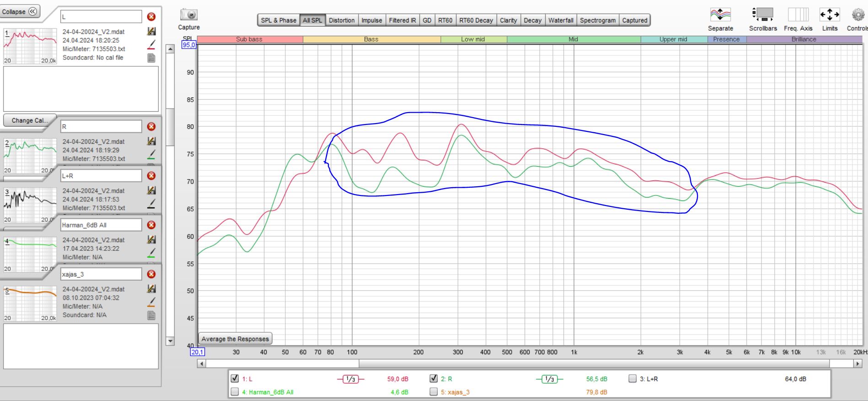The height and width of the screenshot is (401, 868).
Task: Enable the 4: Harman_6dB All trace
Action: [235, 392]
